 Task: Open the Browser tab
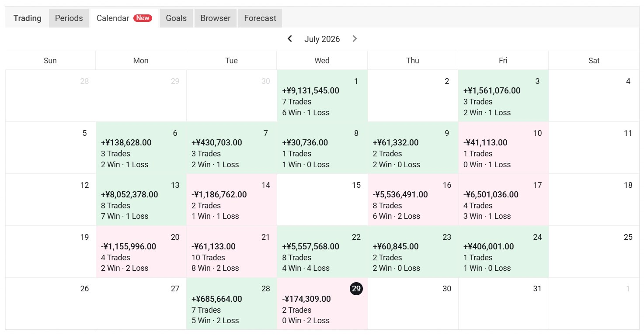tap(216, 18)
